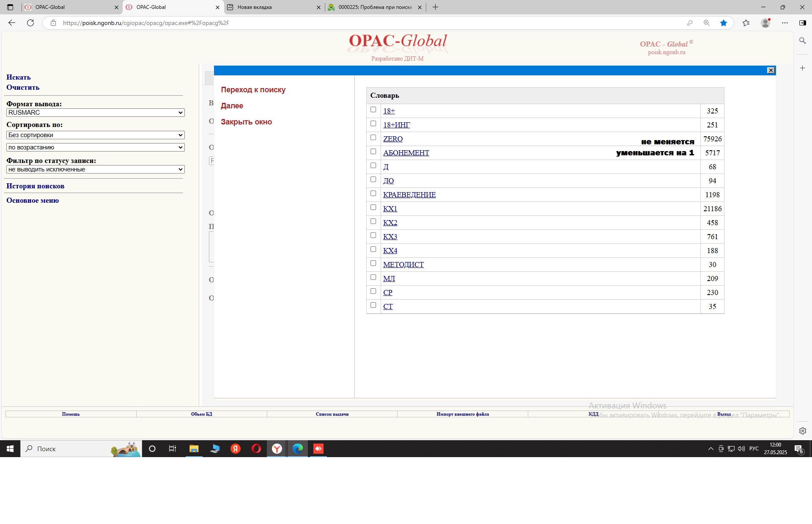Screen dimensions: 812x524
Task: Open the browser zoom magnifier icon
Action: click(x=706, y=23)
